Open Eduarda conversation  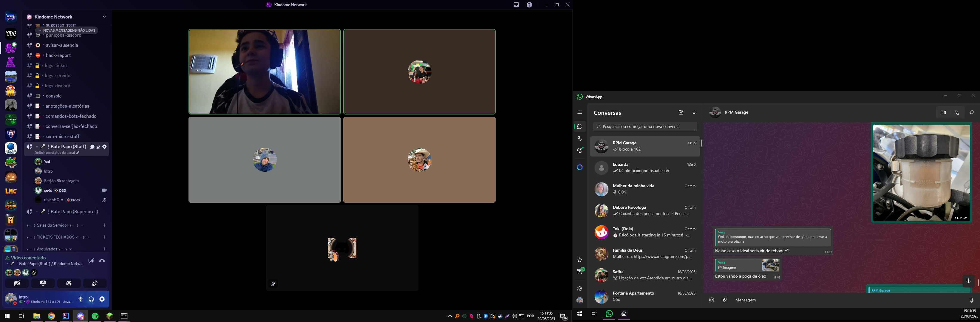coord(645,168)
